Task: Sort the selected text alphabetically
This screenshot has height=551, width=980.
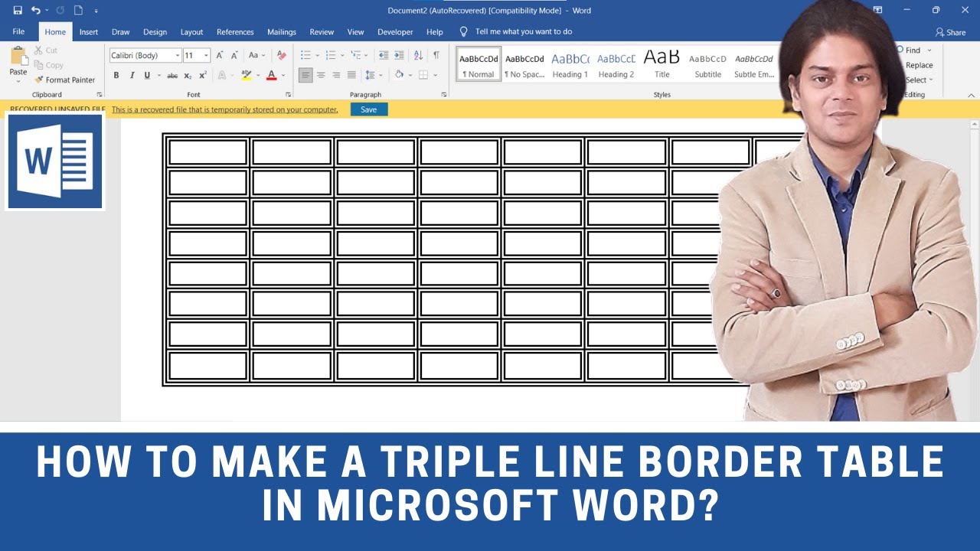Action: pos(418,55)
